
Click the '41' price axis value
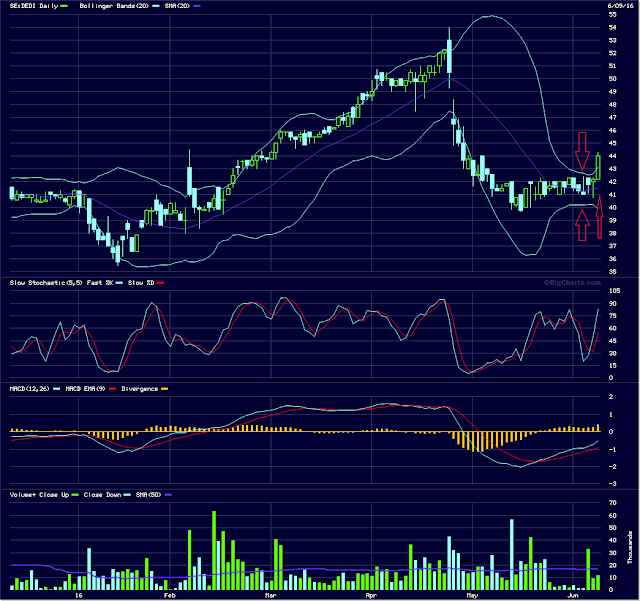(x=612, y=195)
